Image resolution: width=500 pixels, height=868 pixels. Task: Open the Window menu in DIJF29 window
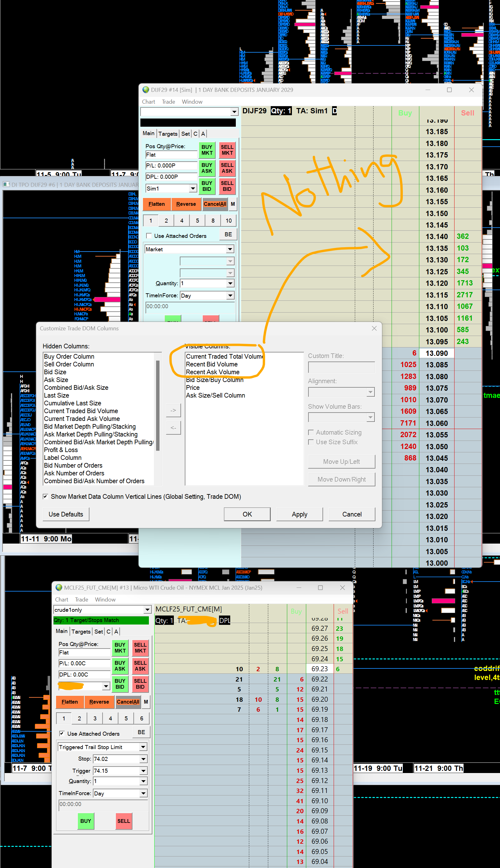click(192, 101)
